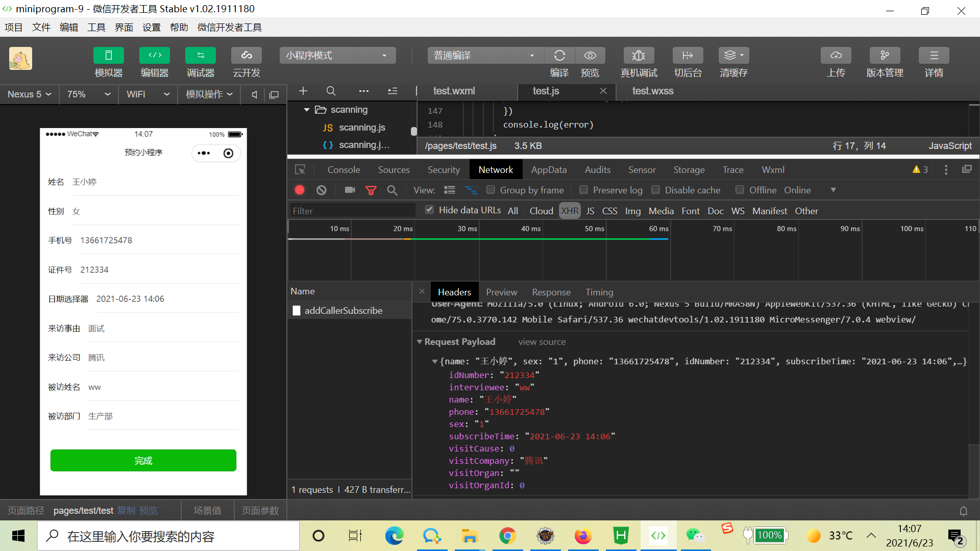
Task: Enable the Preserve log checkbox
Action: point(583,190)
